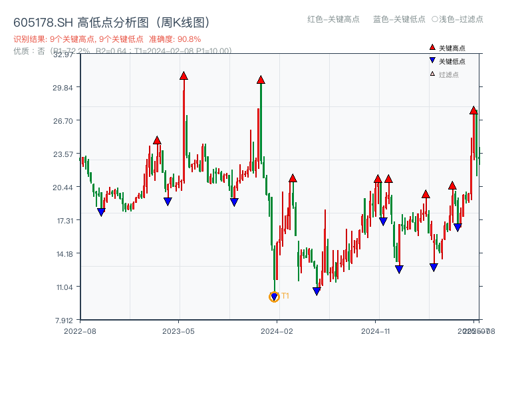Click the hollow triangle icon beside 过滤点 legend
Screen dimensions: 532x399
(x=432, y=74)
